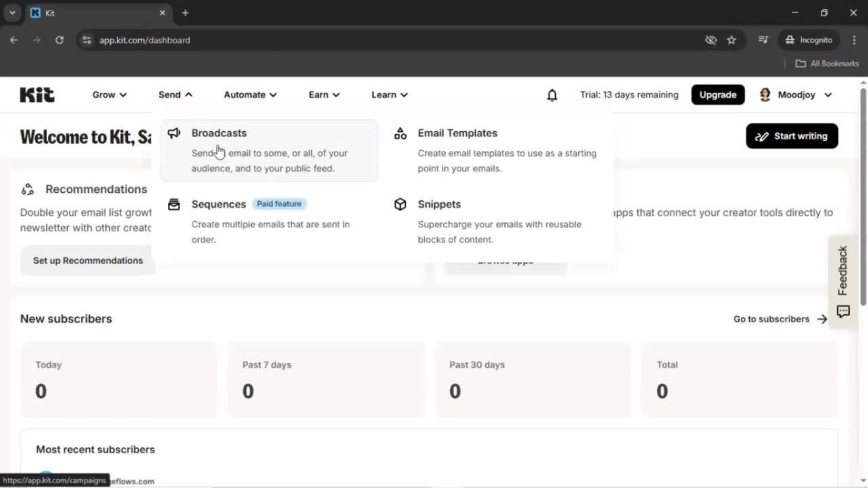
Task: Open the All Bookmarks folder
Action: (827, 63)
